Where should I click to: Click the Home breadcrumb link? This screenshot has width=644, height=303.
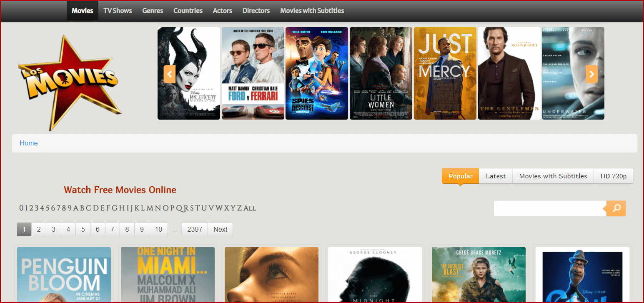[29, 143]
